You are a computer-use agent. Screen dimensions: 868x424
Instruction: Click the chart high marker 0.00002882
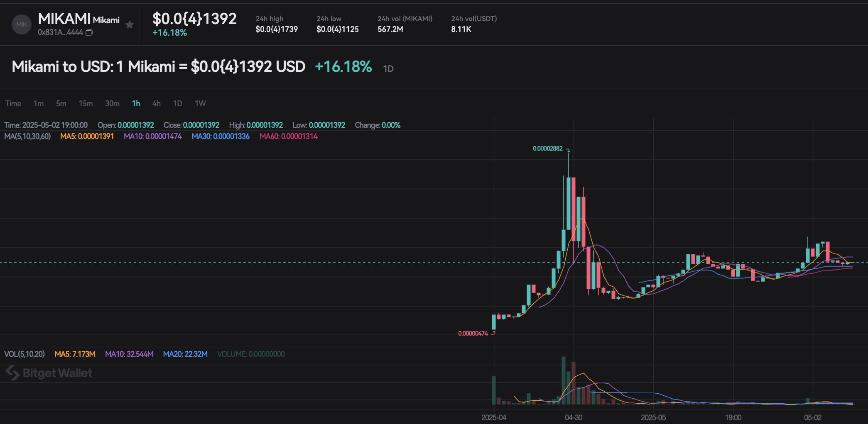(548, 149)
